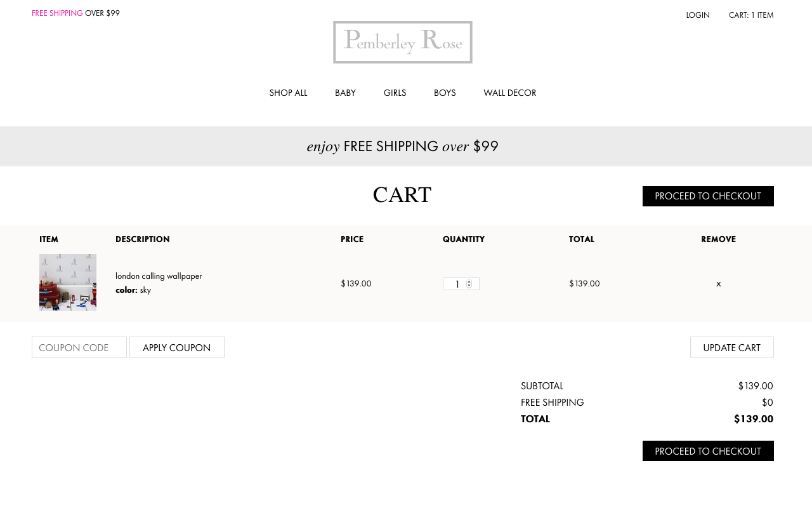Open the SHOP ALL menu
The width and height of the screenshot is (812, 508).
(288, 93)
